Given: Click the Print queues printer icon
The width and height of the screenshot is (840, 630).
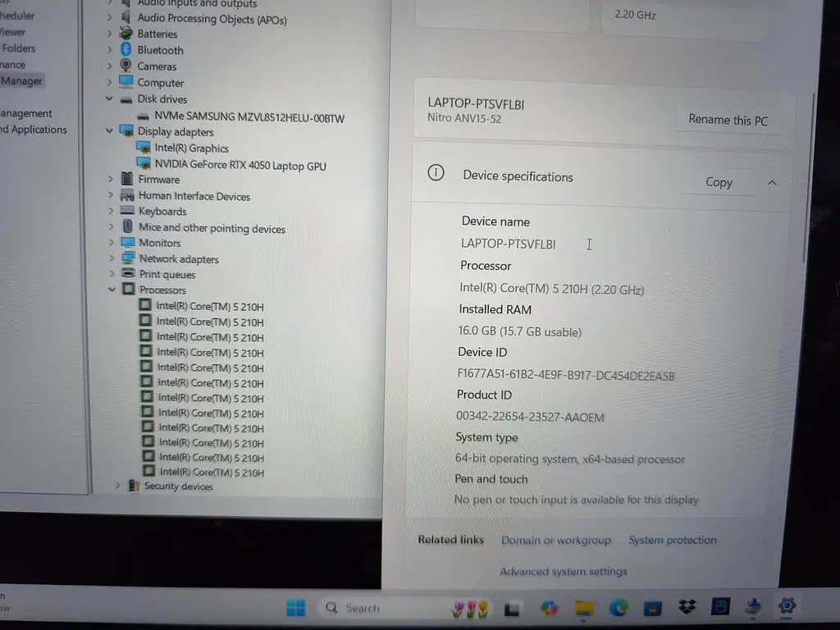Looking at the screenshot, I should pyautogui.click(x=128, y=274).
